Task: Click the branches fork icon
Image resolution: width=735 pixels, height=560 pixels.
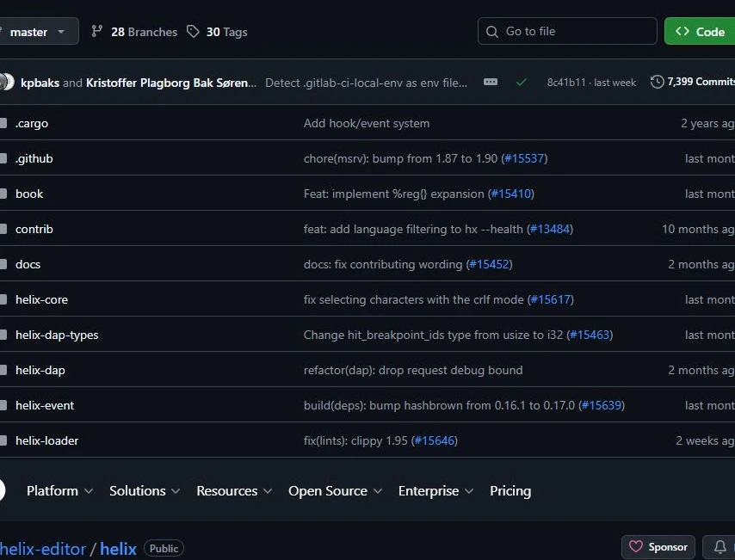Action: coord(97,31)
